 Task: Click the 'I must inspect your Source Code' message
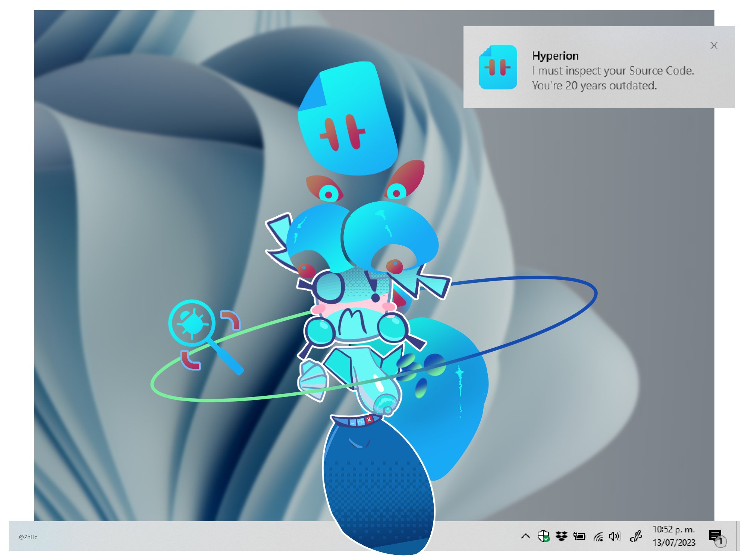pos(613,71)
